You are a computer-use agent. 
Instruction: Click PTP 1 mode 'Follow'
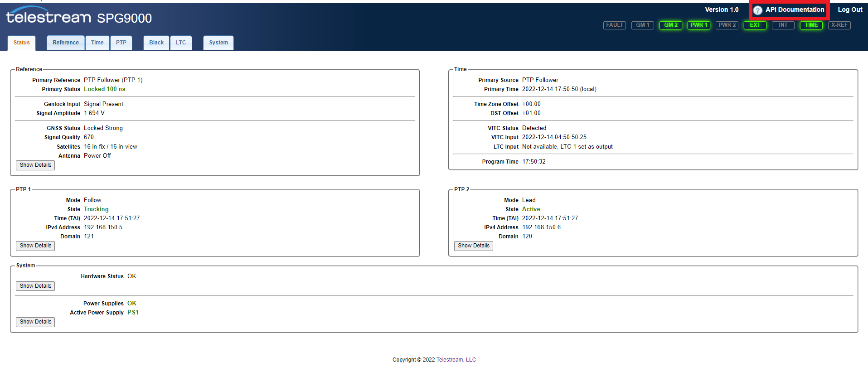pyautogui.click(x=92, y=200)
